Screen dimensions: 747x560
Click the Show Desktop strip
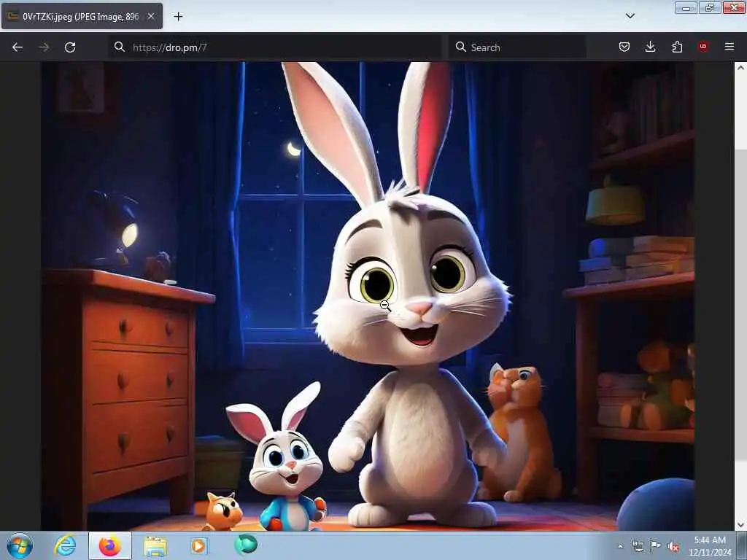point(742,545)
